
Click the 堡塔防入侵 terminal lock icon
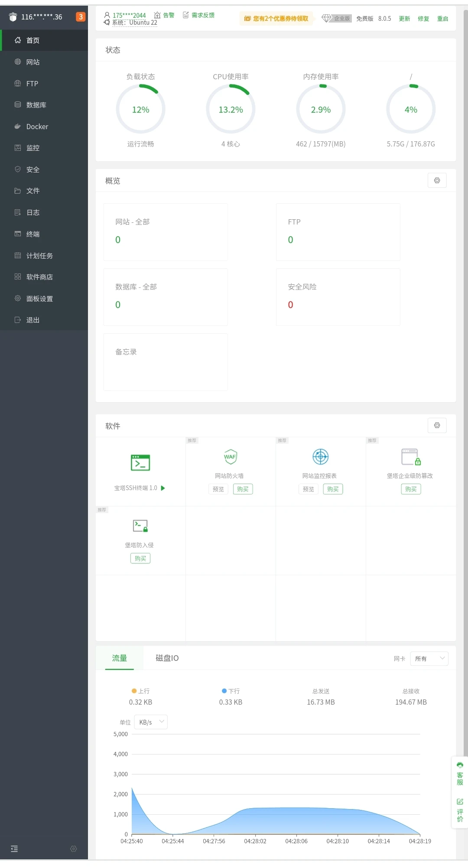pyautogui.click(x=140, y=526)
